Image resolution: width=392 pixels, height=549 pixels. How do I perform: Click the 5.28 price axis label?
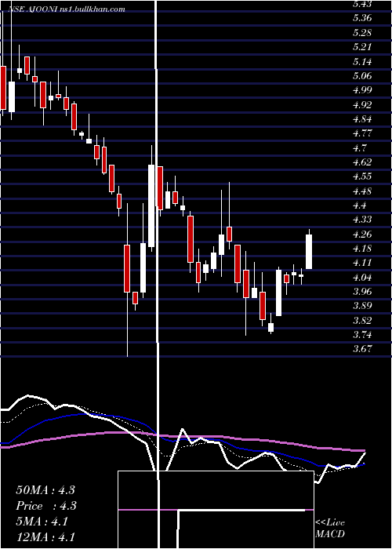[362, 33]
